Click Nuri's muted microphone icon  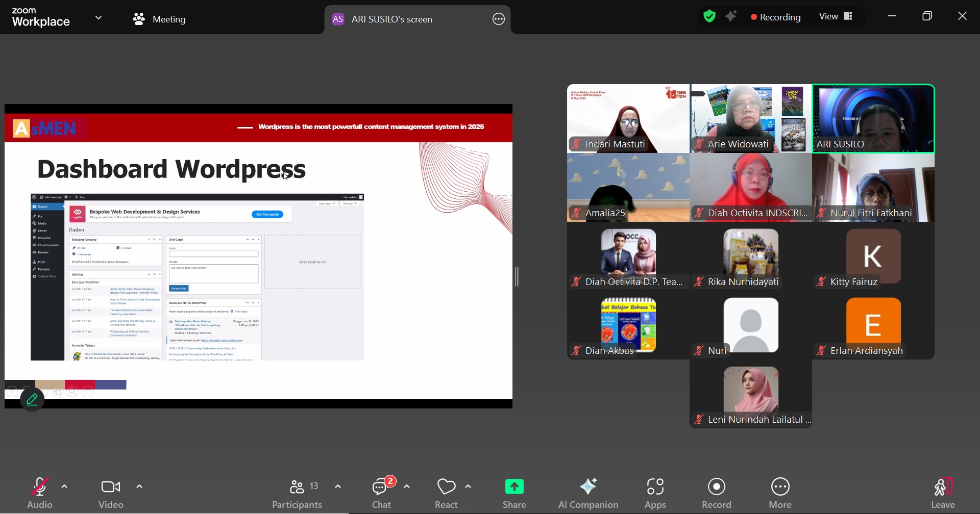pos(699,351)
